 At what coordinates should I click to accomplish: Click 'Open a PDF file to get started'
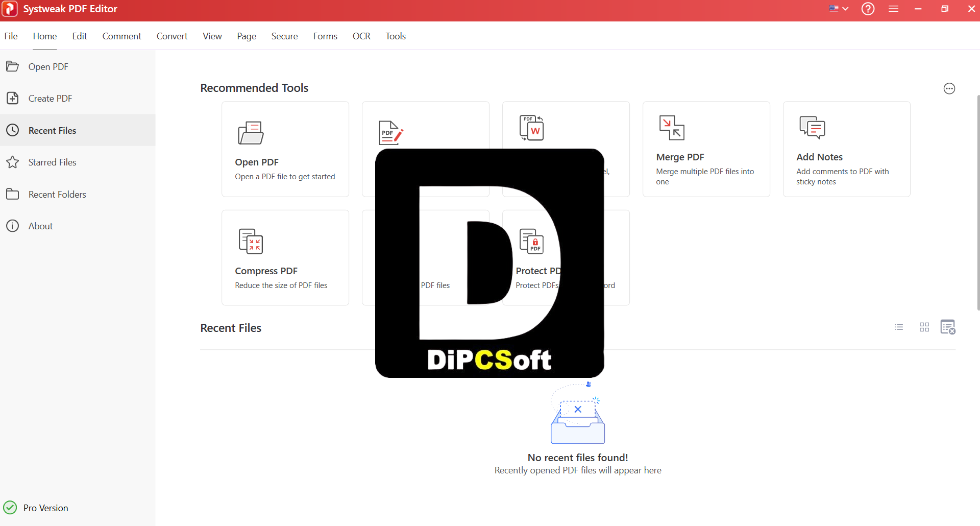coord(285,177)
